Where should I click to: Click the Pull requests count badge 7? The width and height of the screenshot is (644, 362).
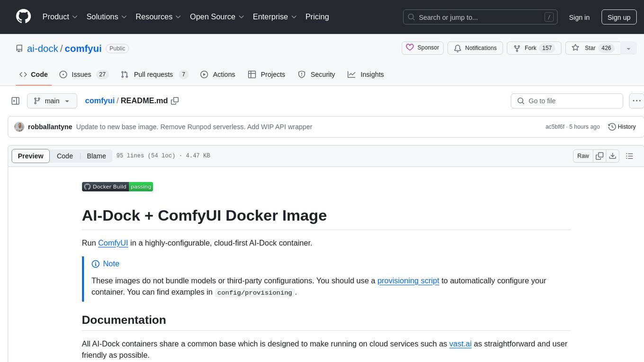coord(184,74)
